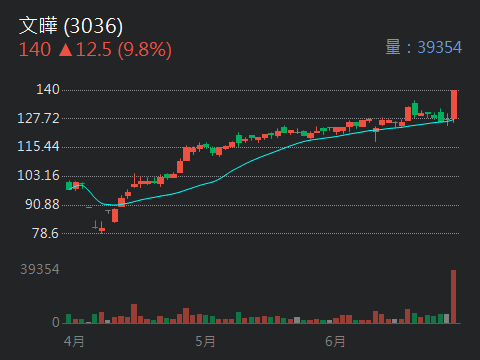Screen dimensions: 480x360
Task: Click the 140 price axis label
Action: [x=48, y=89]
